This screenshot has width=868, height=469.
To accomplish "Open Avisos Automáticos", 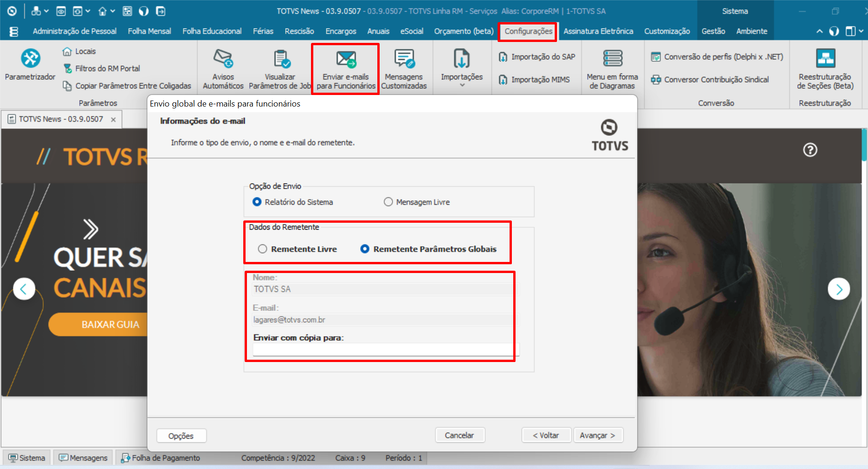I will coord(223,69).
